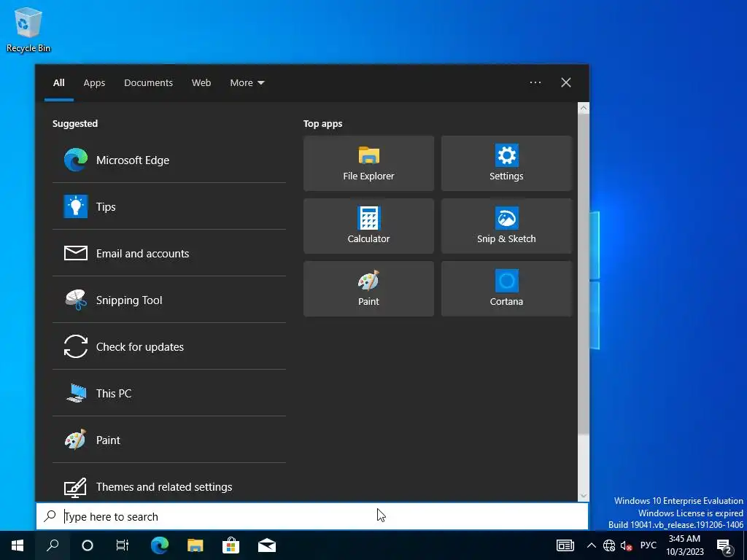Switch to the Documents tab
Screen dimensions: 747x560
tap(148, 83)
